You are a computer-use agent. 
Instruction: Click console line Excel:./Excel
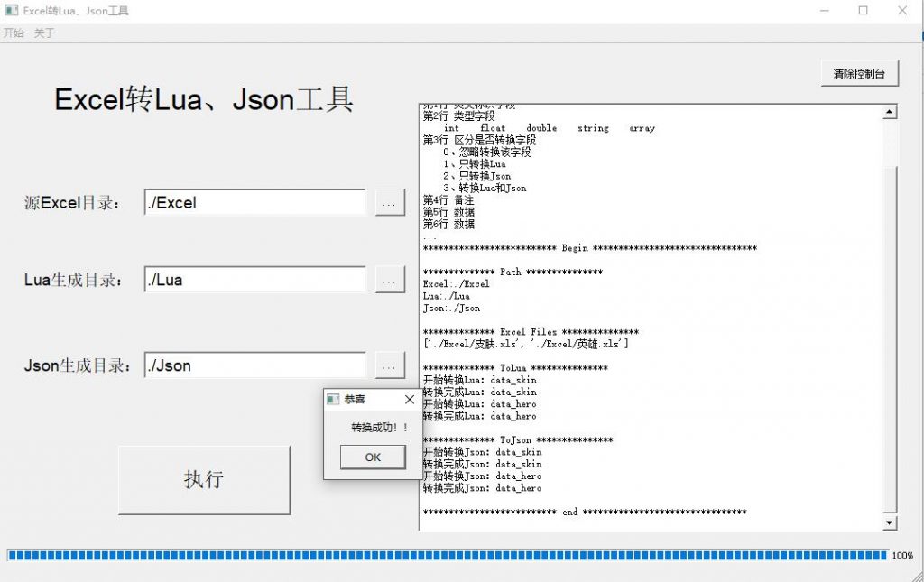point(456,284)
